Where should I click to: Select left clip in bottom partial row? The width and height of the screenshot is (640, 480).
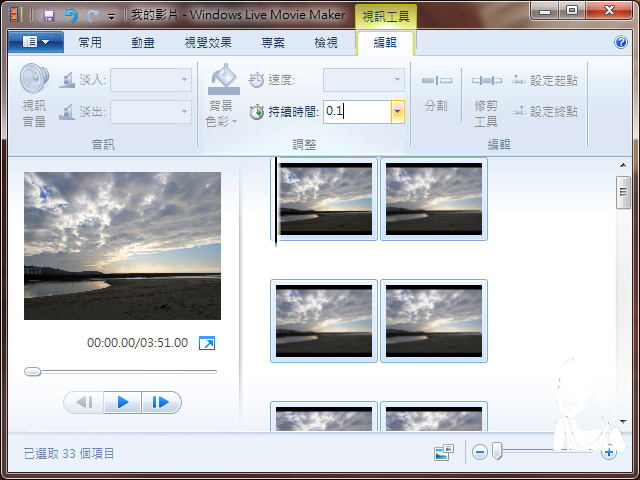[x=324, y=416]
